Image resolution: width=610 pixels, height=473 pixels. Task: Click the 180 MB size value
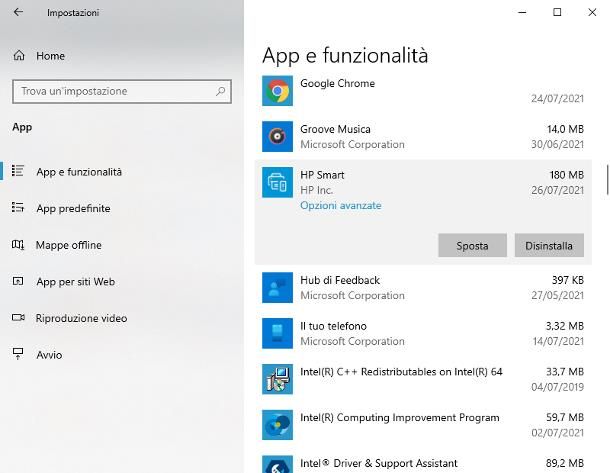(x=566, y=175)
